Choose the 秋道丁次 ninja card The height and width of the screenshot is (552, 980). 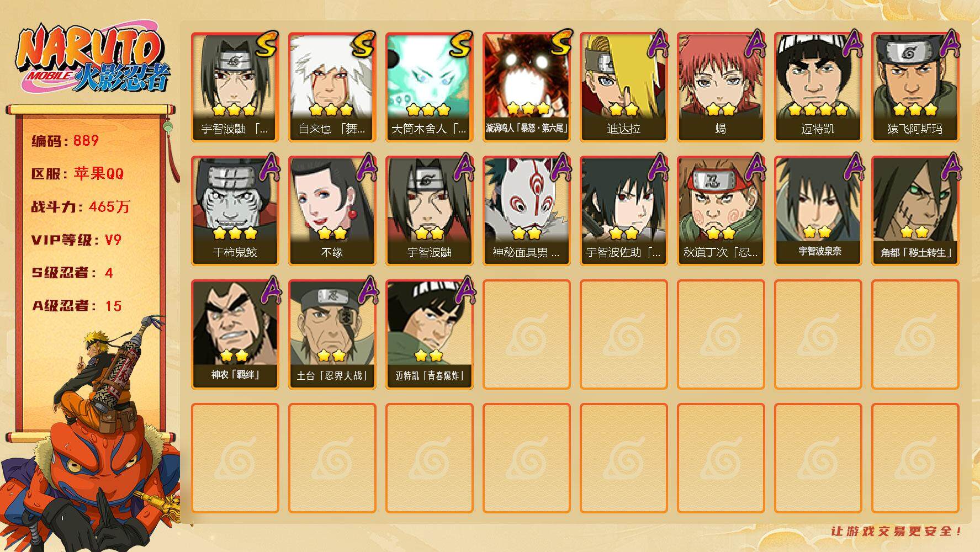pyautogui.click(x=721, y=211)
